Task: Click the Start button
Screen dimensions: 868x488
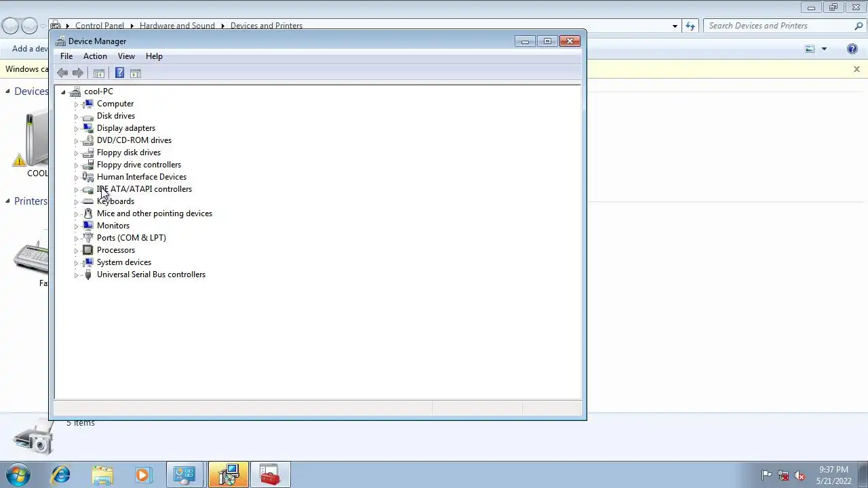Action: coord(18,474)
